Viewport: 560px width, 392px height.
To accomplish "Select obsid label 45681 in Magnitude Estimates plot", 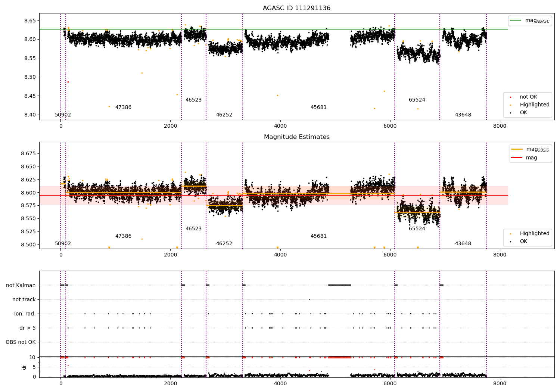I will click(x=318, y=236).
